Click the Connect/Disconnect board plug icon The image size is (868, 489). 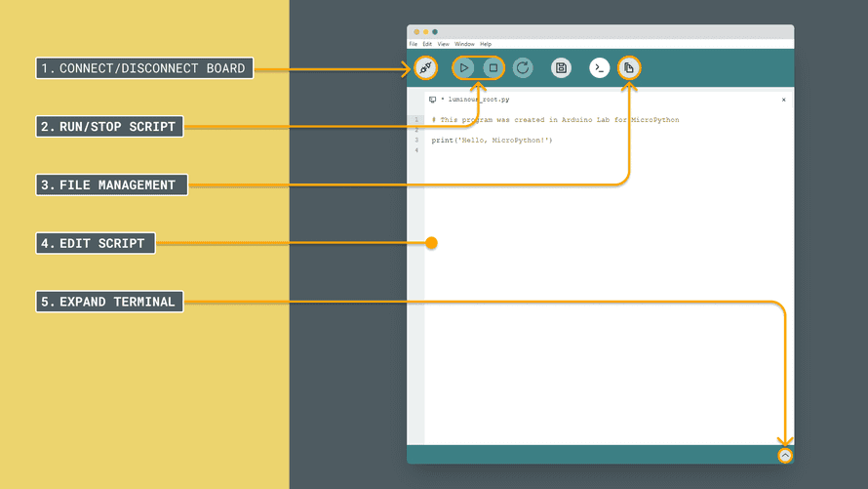[425, 68]
